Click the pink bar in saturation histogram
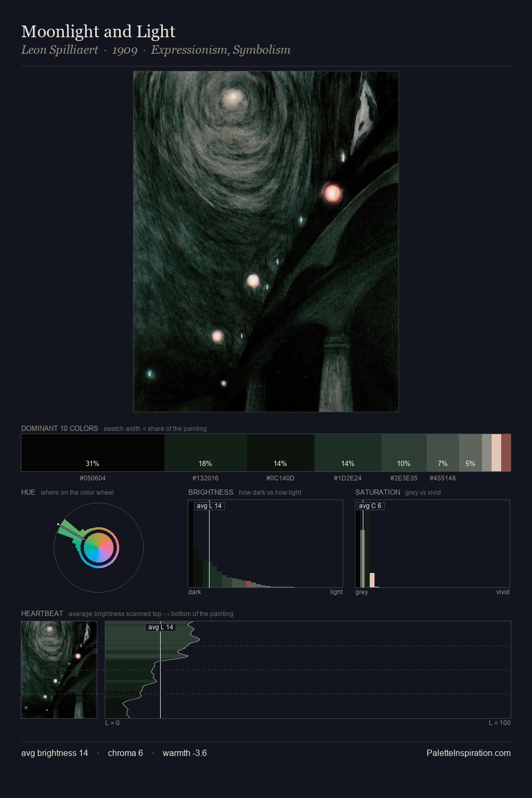This screenshot has width=532, height=798. point(372,580)
